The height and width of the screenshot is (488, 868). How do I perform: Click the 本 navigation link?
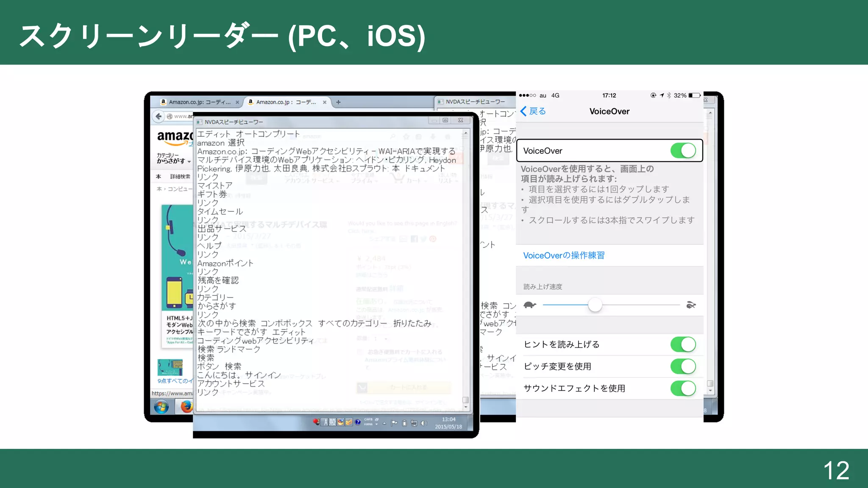click(x=159, y=177)
